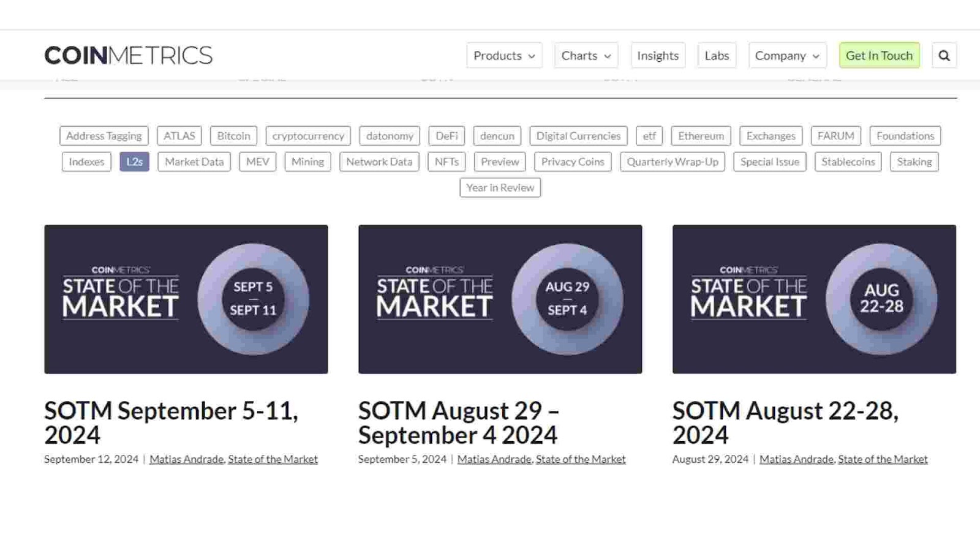Image resolution: width=980 pixels, height=551 pixels.
Task: Filter by dencun tag
Action: point(497,135)
